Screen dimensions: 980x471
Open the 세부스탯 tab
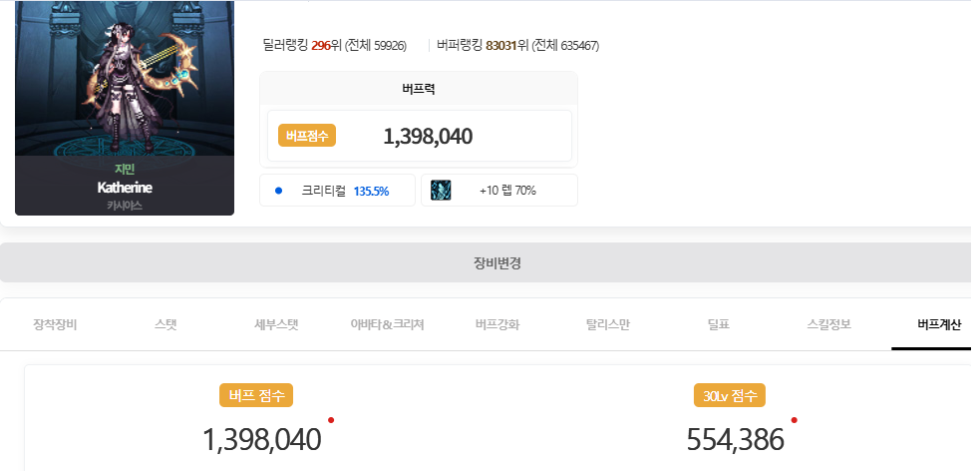pos(275,324)
